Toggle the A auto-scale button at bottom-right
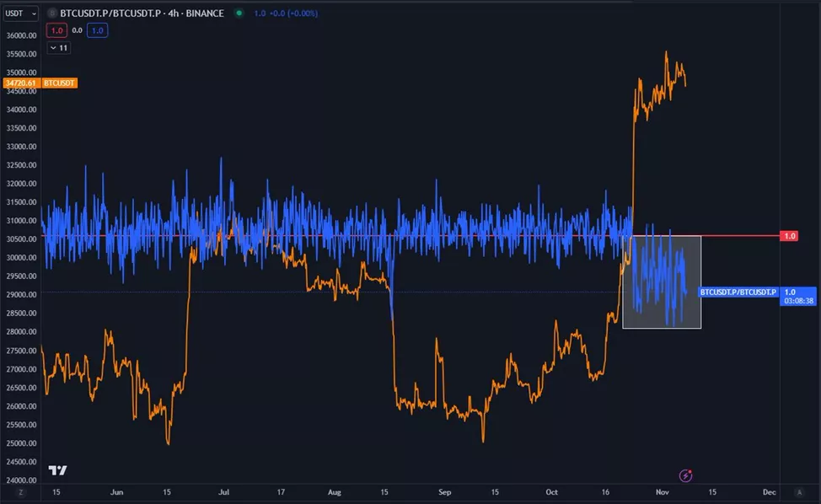 click(798, 491)
